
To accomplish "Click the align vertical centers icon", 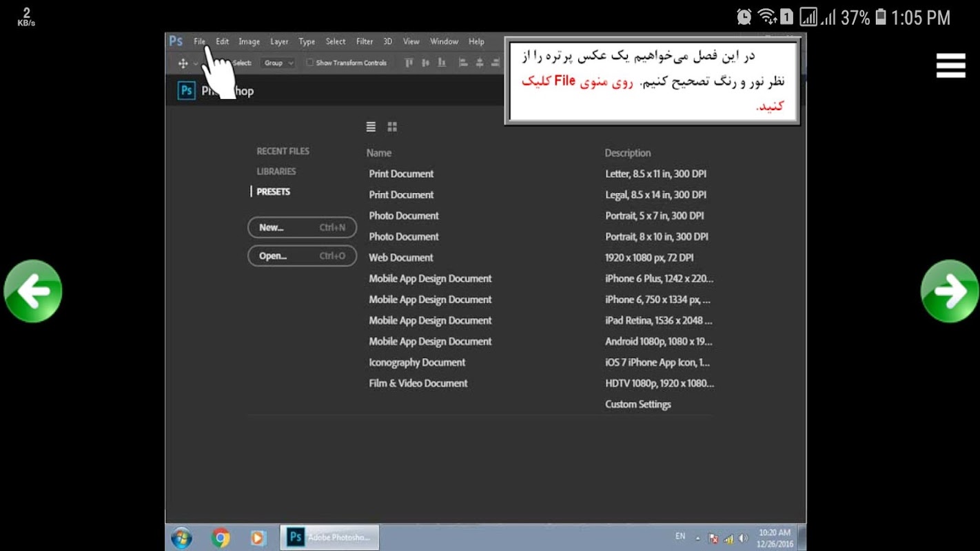I will [x=425, y=63].
